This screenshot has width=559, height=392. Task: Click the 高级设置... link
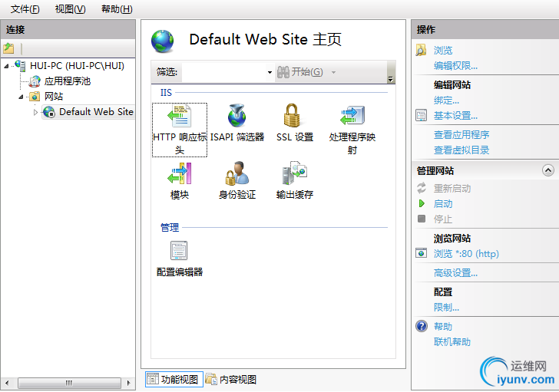[455, 273]
